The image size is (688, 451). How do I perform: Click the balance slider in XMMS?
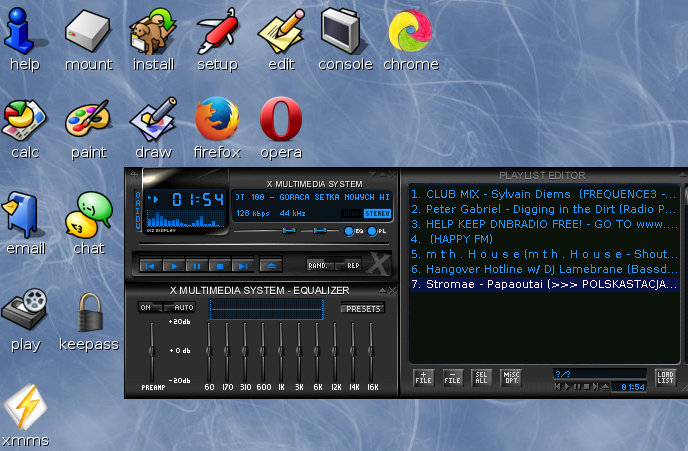pos(320,230)
